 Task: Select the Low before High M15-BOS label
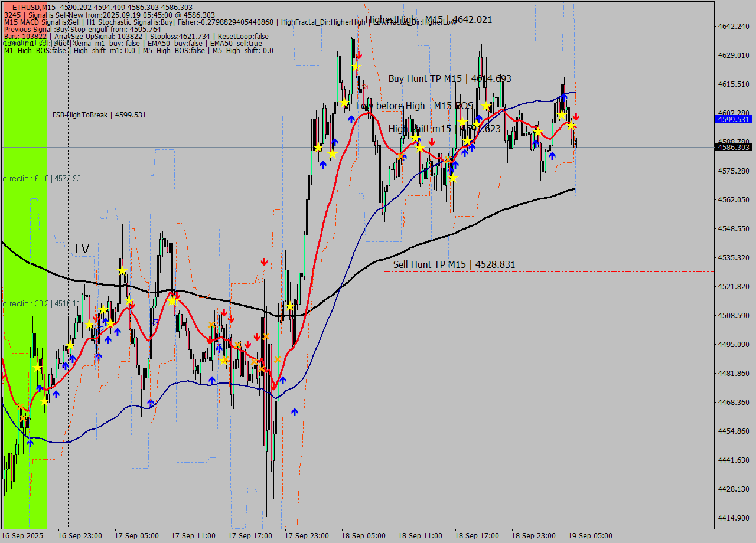(415, 106)
